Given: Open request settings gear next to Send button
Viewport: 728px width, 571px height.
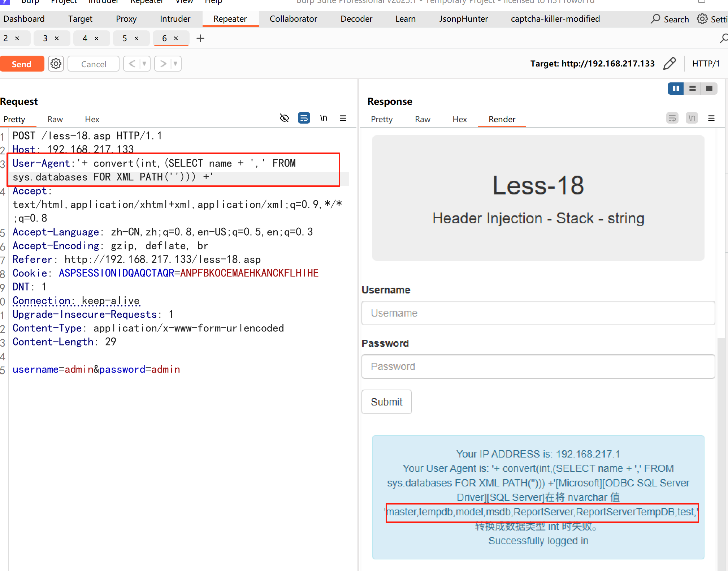Looking at the screenshot, I should [56, 63].
